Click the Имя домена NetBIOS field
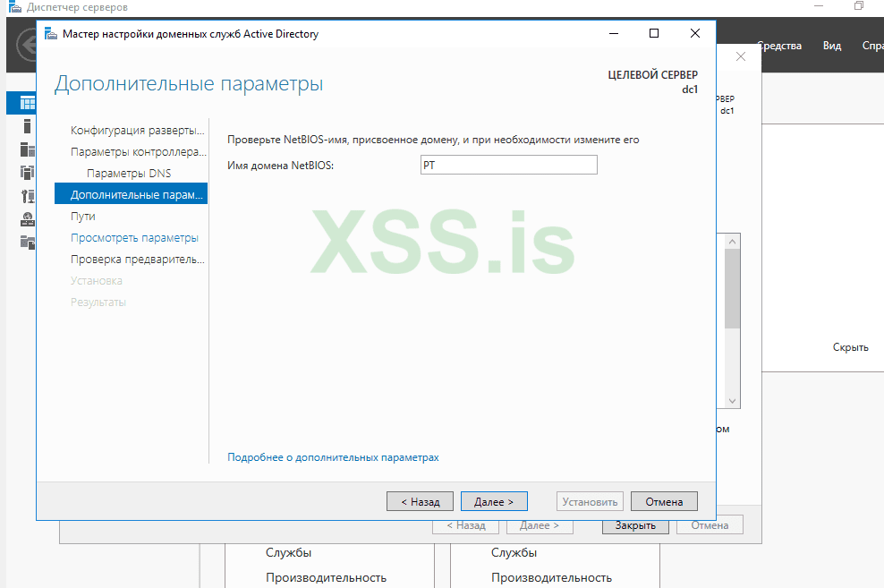884x588 pixels. point(508,165)
